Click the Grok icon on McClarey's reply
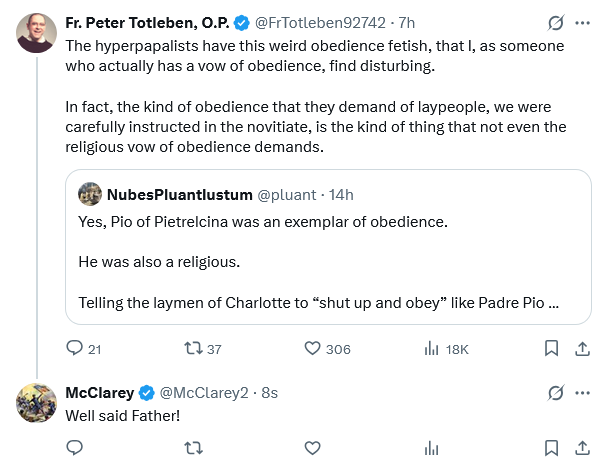This screenshot has width=609, height=468. pyautogui.click(x=554, y=392)
